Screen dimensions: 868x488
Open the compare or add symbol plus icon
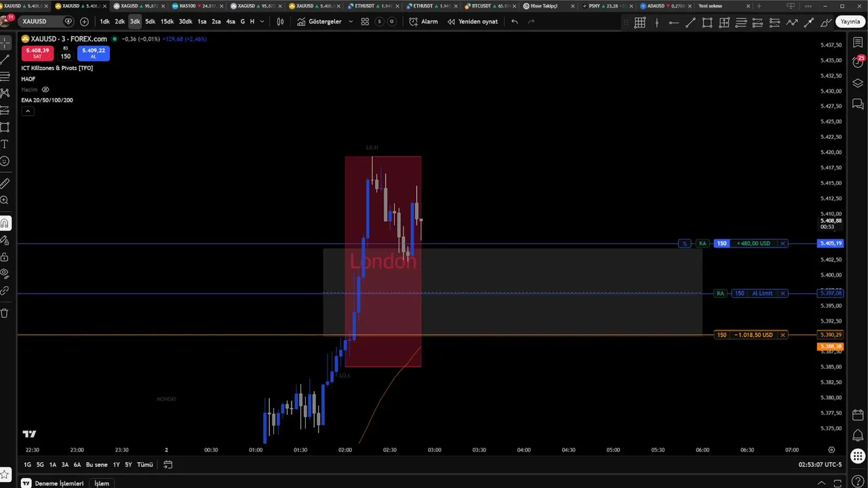point(84,22)
